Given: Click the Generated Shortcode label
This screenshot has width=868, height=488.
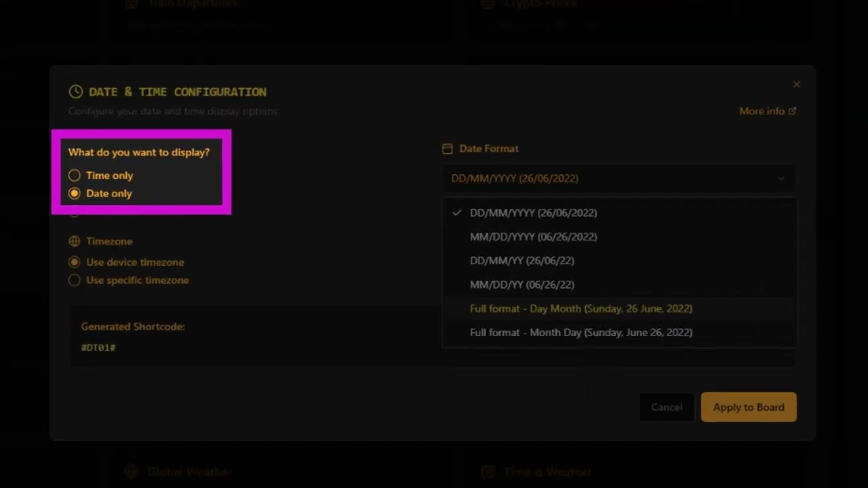Looking at the screenshot, I should pyautogui.click(x=133, y=327).
